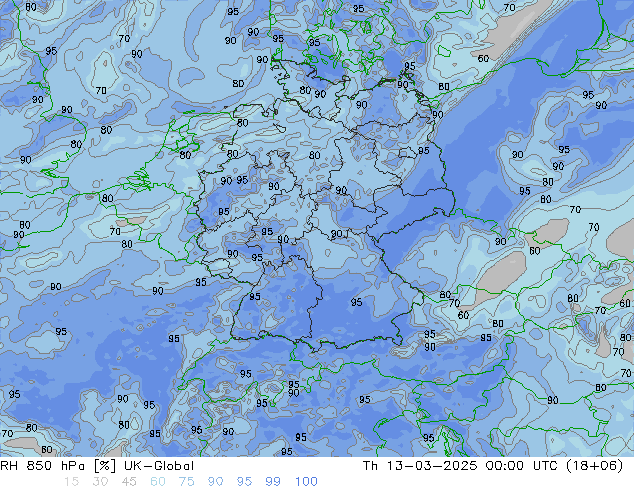Select the legend value 75

[186, 482]
